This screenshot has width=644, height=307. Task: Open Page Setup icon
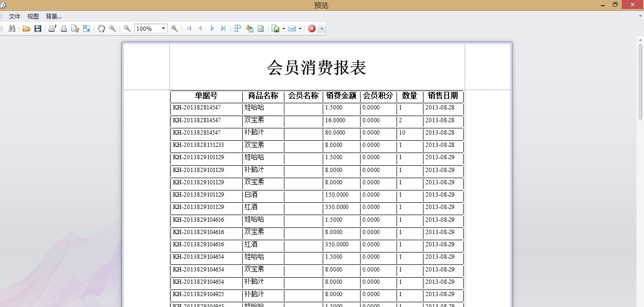pyautogui.click(x=75, y=28)
